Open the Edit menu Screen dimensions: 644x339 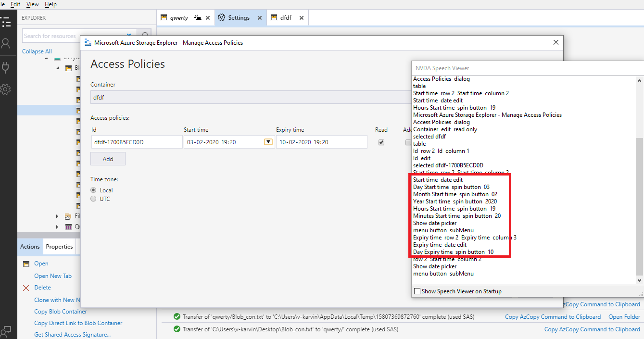coord(15,4)
